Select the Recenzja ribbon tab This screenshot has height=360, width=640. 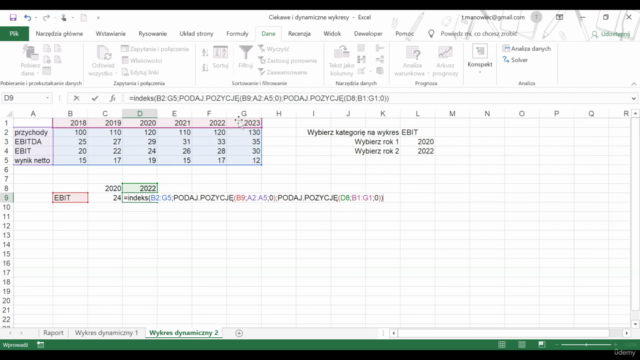(299, 34)
